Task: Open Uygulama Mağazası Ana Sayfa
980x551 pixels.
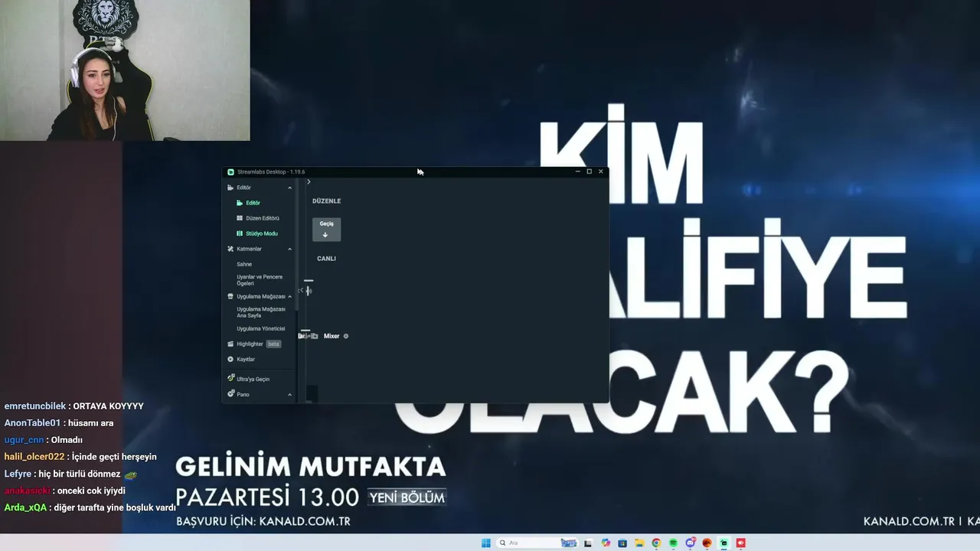Action: [x=261, y=312]
